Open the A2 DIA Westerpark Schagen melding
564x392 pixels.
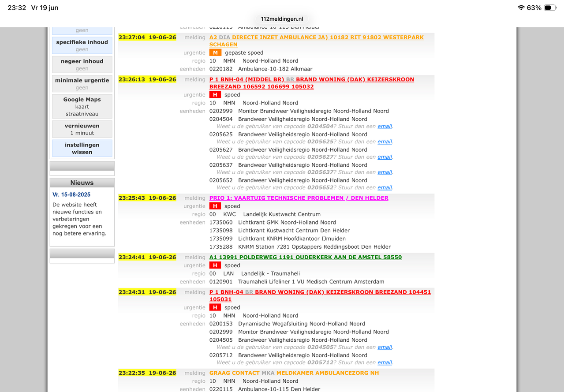pyautogui.click(x=316, y=41)
